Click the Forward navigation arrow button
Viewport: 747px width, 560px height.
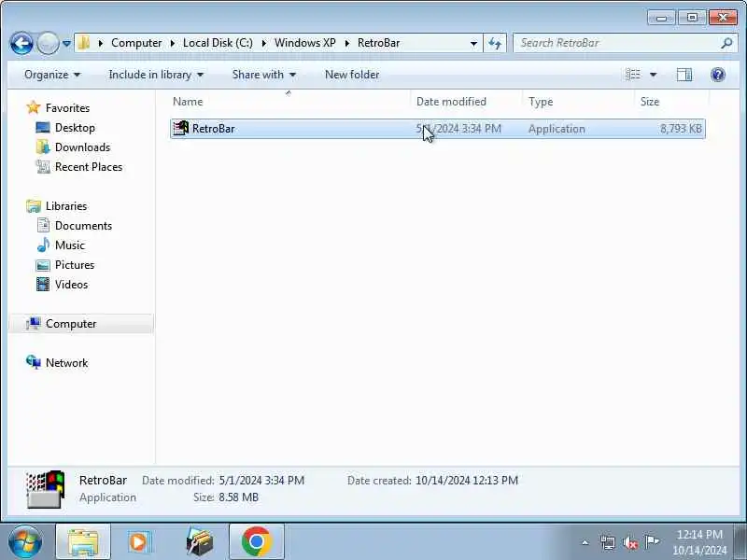point(48,44)
